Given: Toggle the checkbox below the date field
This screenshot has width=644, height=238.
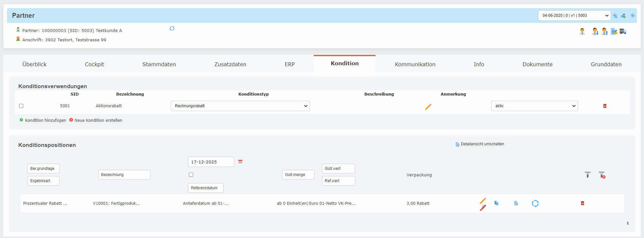Looking at the screenshot, I should (x=191, y=175).
